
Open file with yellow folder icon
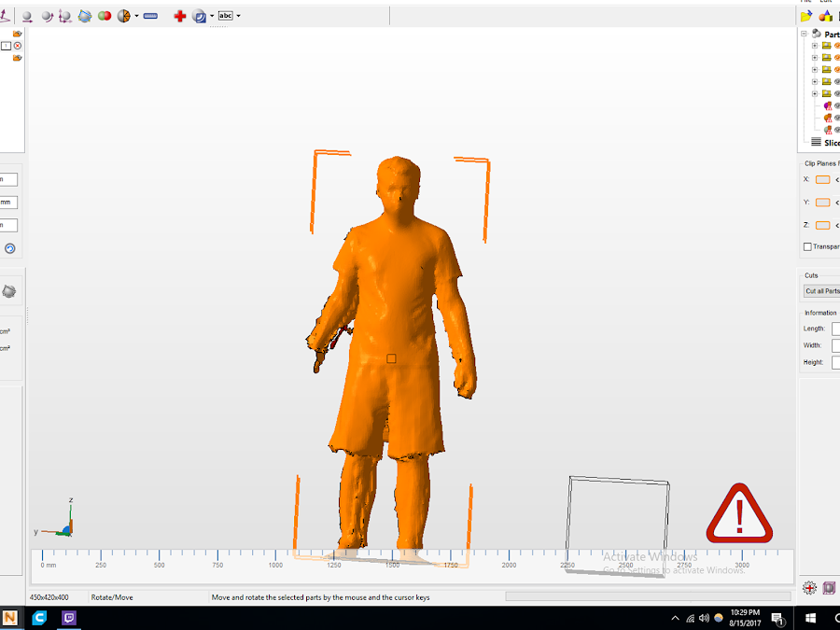tap(805, 16)
